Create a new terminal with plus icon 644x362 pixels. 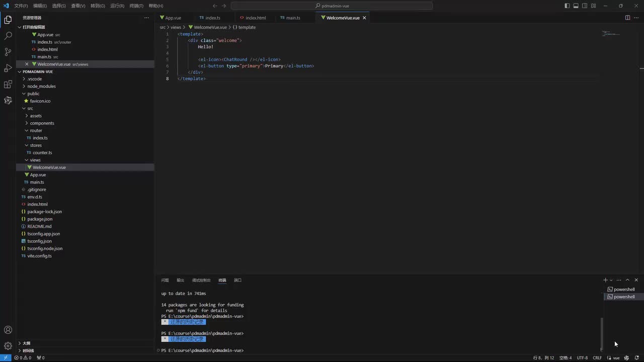pyautogui.click(x=605, y=280)
